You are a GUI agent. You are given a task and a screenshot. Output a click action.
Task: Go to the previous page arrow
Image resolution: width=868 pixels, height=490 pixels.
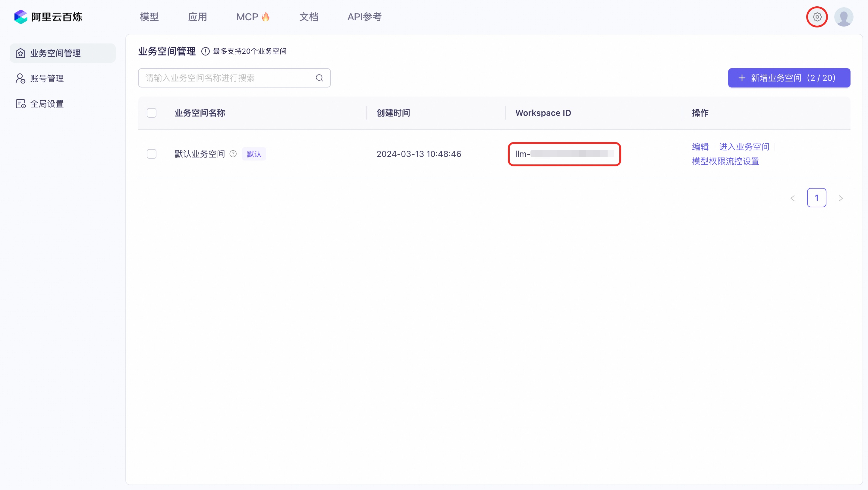pos(793,198)
